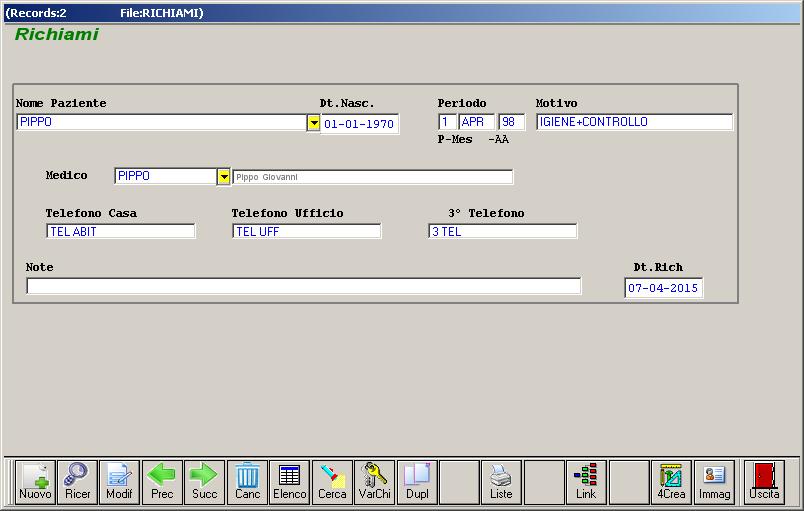Screen dimensions: 804x511
Task: Click the Nuovo new record icon
Action: tap(35, 482)
